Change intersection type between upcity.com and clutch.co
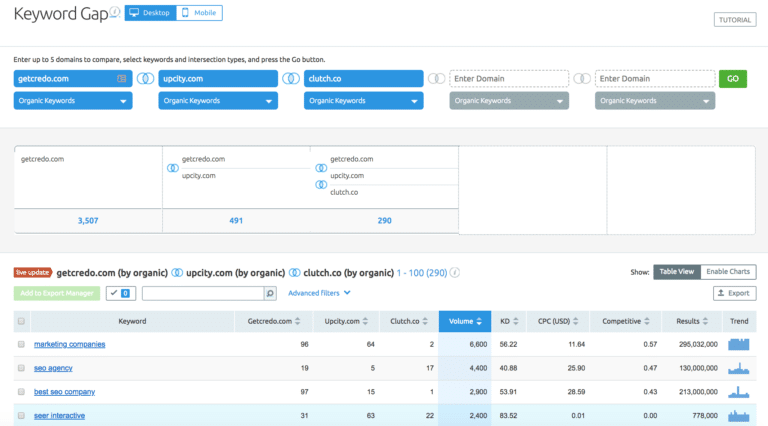This screenshot has height=426, width=768. coord(291,78)
